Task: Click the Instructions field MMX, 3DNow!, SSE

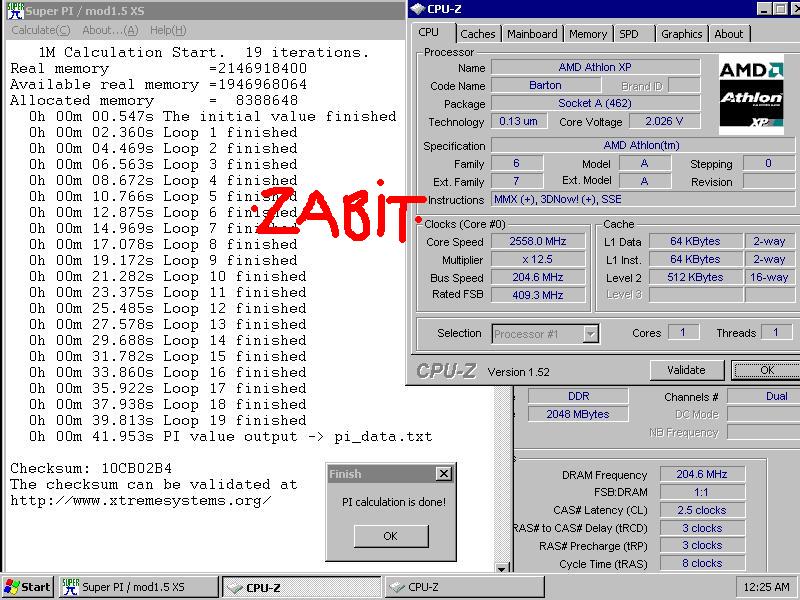Action: click(x=642, y=199)
